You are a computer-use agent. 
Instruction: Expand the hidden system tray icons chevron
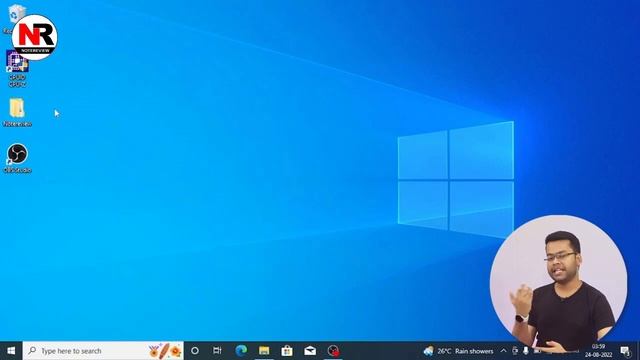pyautogui.click(x=503, y=351)
